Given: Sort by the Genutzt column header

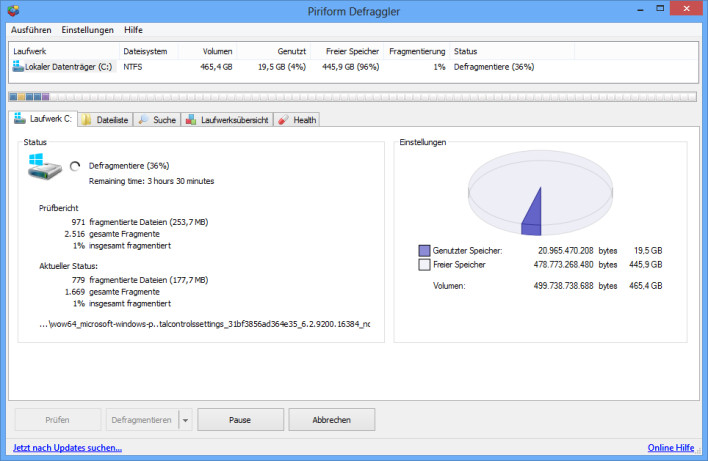Looking at the screenshot, I should coord(274,51).
